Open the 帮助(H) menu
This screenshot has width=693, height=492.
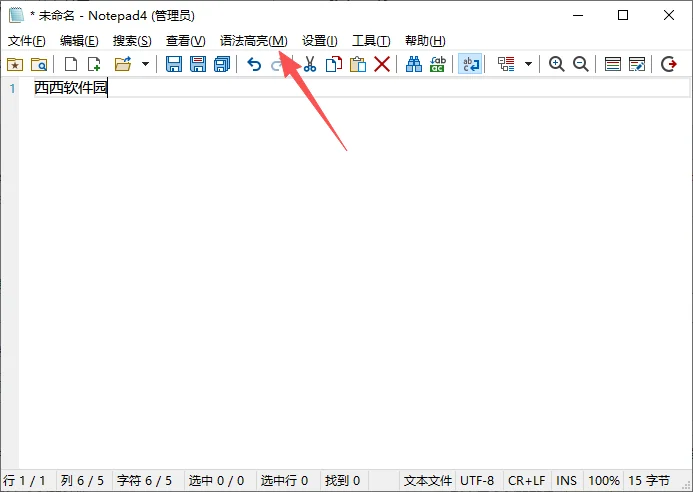click(x=425, y=41)
